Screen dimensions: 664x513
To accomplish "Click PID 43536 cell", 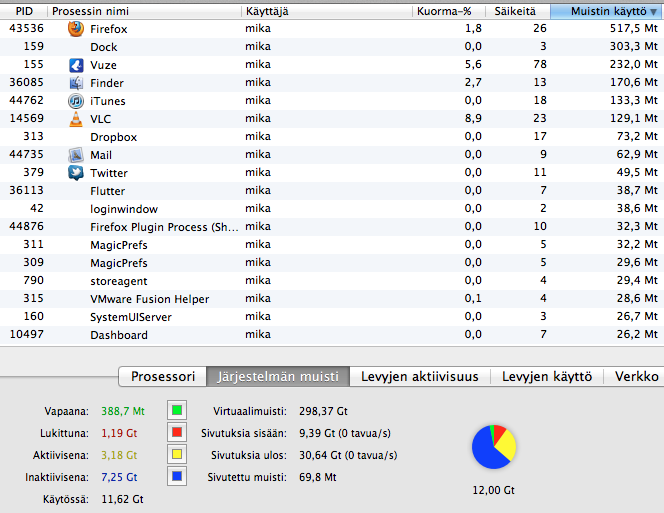I will pos(26,28).
